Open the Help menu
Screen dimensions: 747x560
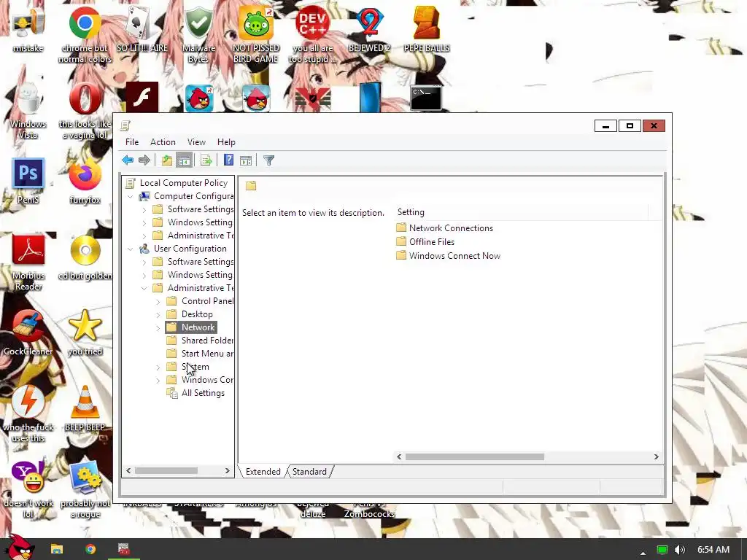(226, 142)
